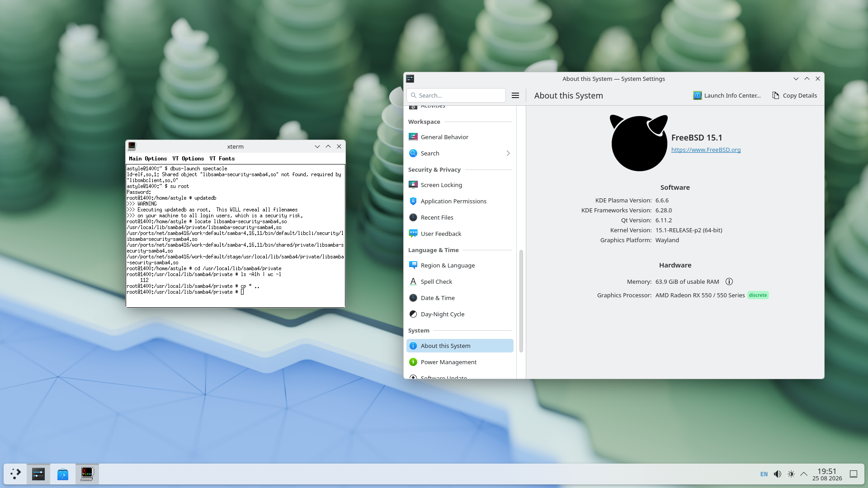The width and height of the screenshot is (868, 488).
Task: Open xterm VT Fonts menu
Action: (x=222, y=159)
